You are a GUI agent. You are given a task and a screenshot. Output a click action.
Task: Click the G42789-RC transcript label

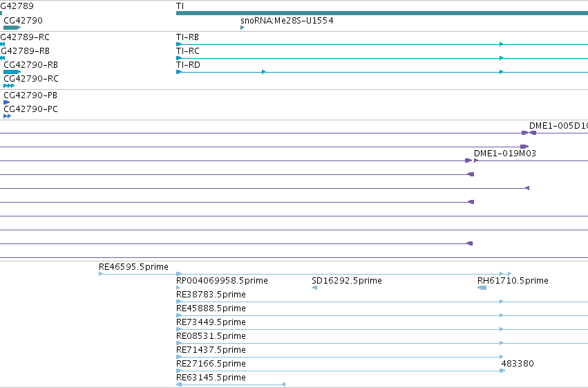[x=25, y=37]
